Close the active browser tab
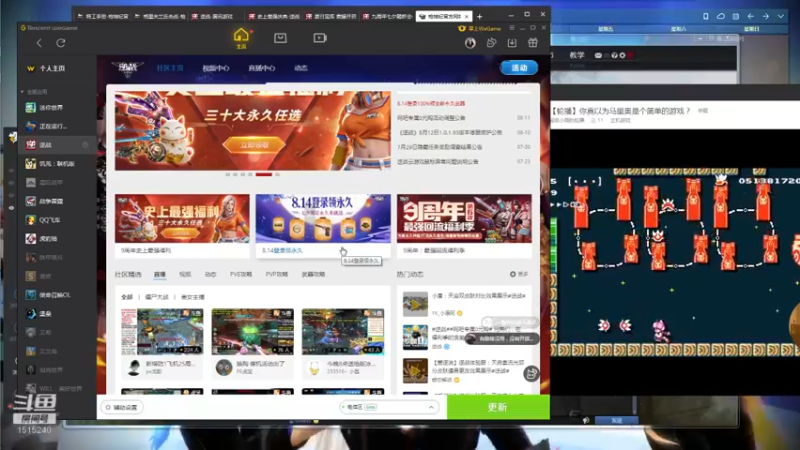This screenshot has width=800, height=450. coord(466,17)
